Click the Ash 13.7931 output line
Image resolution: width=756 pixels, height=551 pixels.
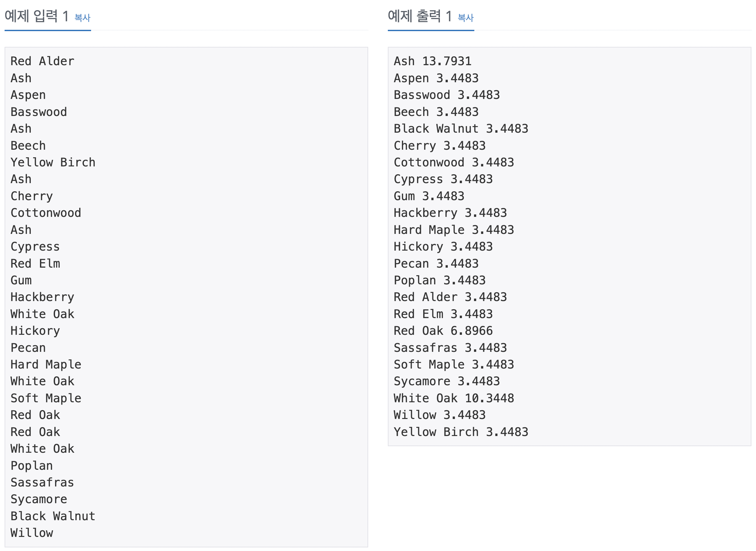(432, 61)
